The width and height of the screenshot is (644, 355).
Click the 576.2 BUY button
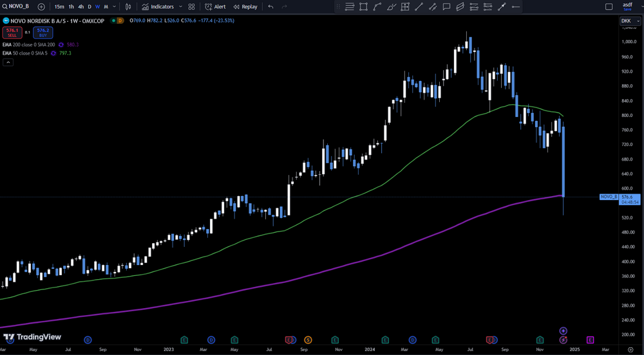click(x=43, y=32)
